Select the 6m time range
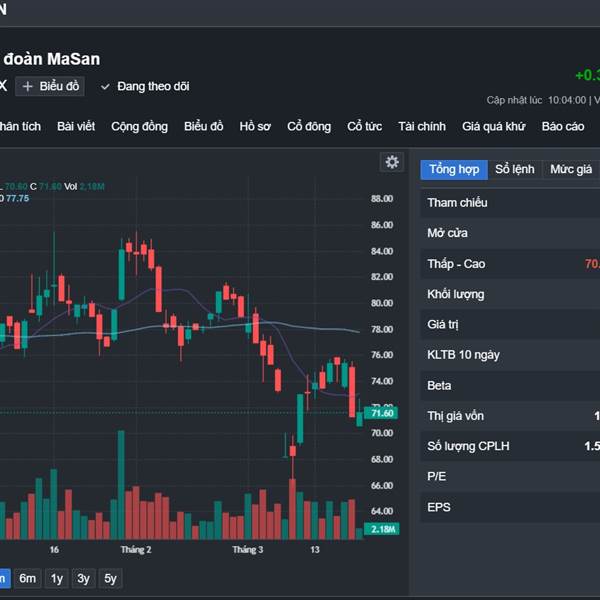The image size is (600, 600). click(x=28, y=578)
